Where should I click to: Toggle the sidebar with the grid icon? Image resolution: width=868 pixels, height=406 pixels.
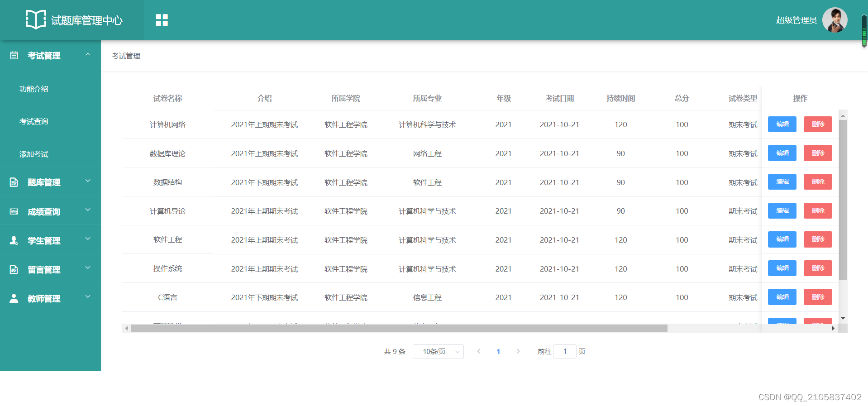tap(162, 20)
